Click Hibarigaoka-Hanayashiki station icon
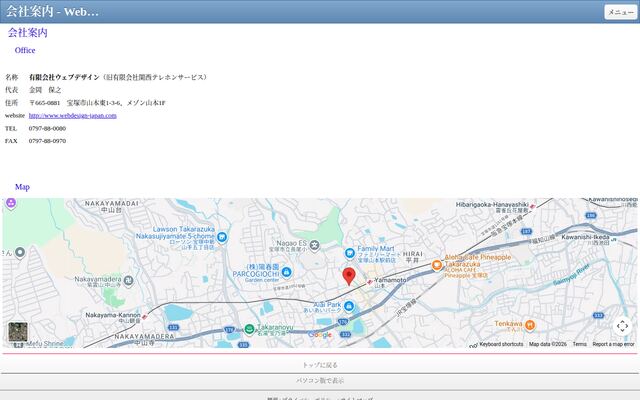The image size is (640, 400). click(532, 207)
